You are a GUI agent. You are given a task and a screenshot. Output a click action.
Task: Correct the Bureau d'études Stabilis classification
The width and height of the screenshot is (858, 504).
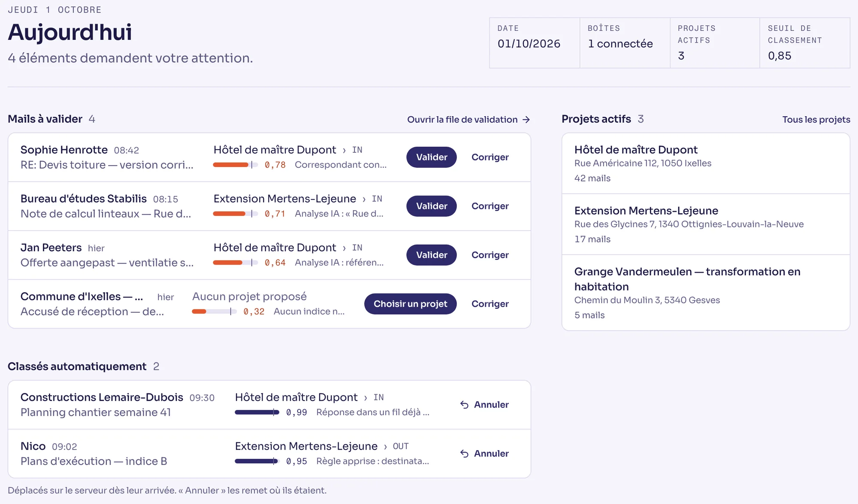[490, 206]
